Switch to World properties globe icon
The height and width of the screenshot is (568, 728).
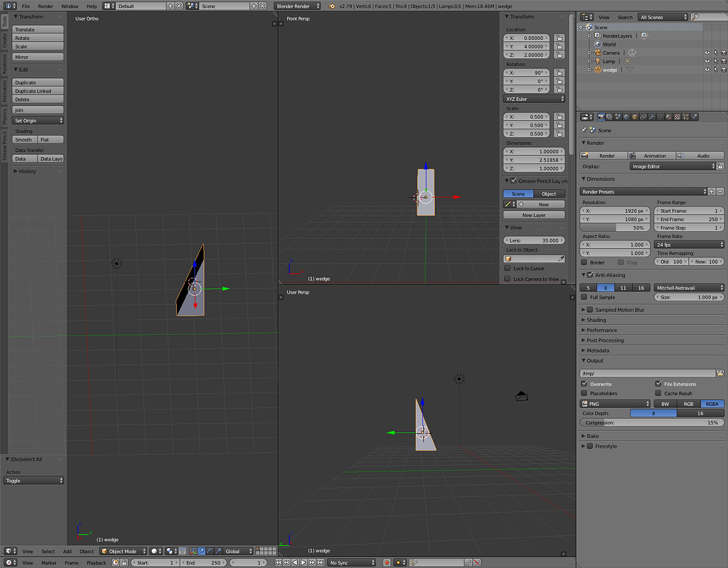click(626, 117)
